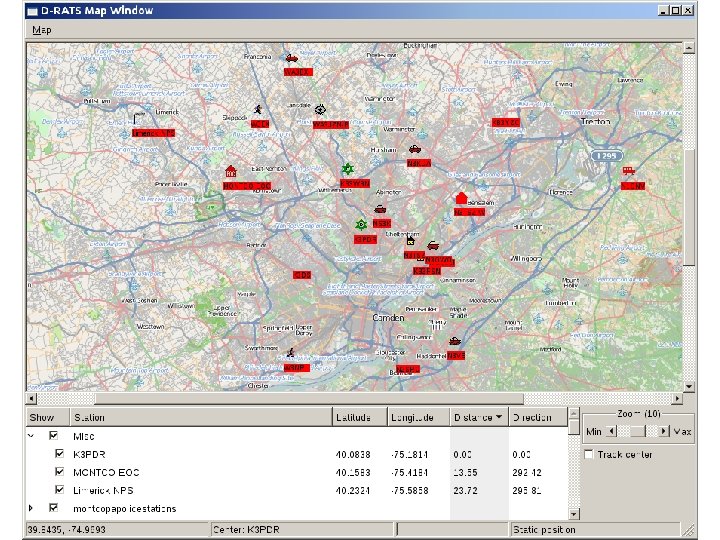Click the green star marker above K3PDR
Screen dimensions: 720x540
pyautogui.click(x=361, y=225)
